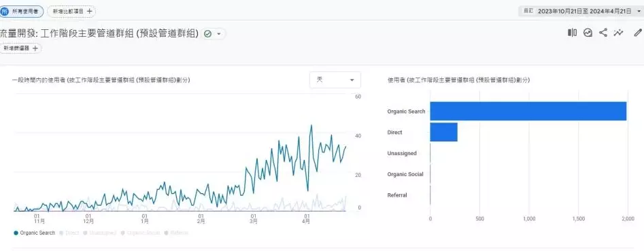Click the plus icon in 新增比較項目
The width and height of the screenshot is (644, 251).
coord(90,12)
